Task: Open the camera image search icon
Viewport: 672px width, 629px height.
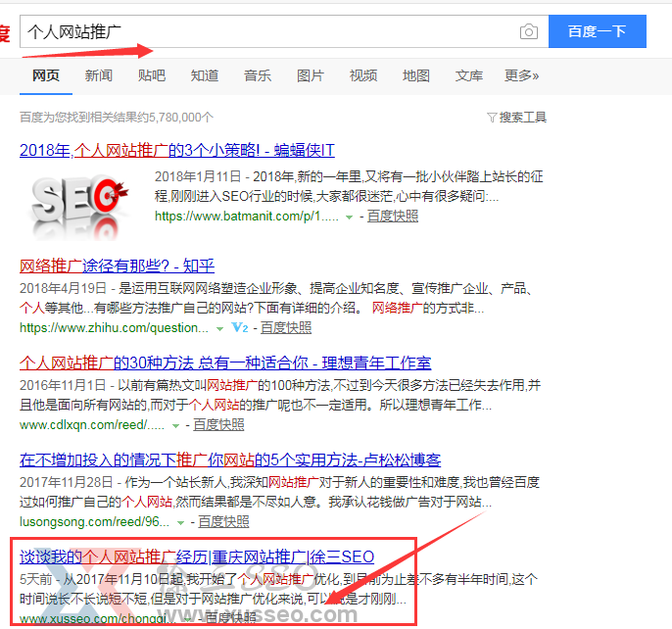Action: point(528,31)
